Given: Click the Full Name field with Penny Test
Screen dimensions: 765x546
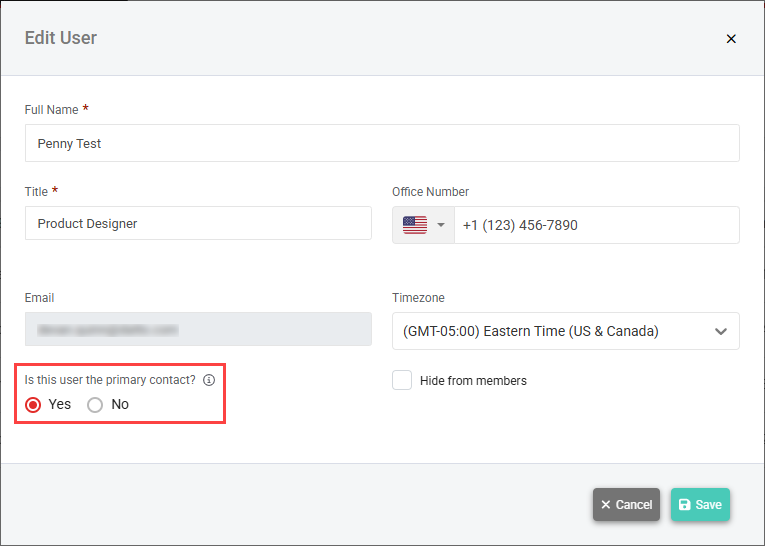Looking at the screenshot, I should click(x=382, y=143).
